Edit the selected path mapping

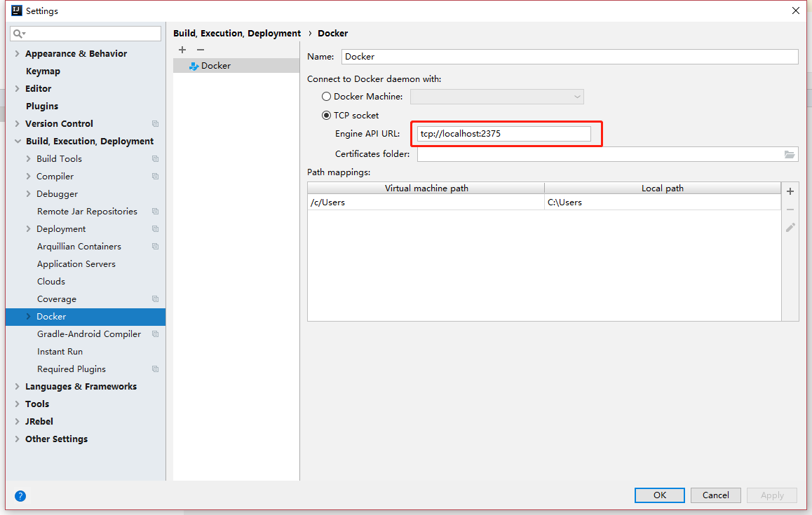point(790,227)
